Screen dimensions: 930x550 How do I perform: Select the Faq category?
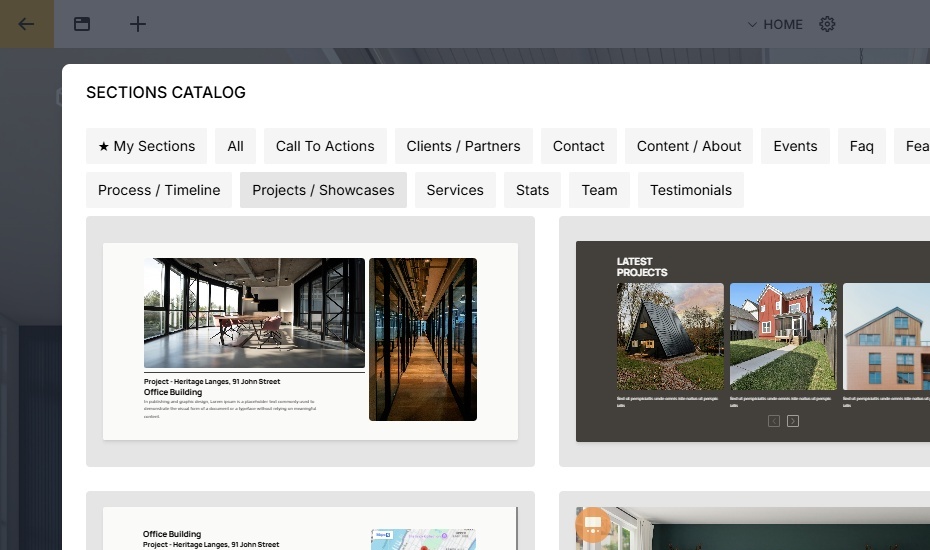click(x=861, y=146)
